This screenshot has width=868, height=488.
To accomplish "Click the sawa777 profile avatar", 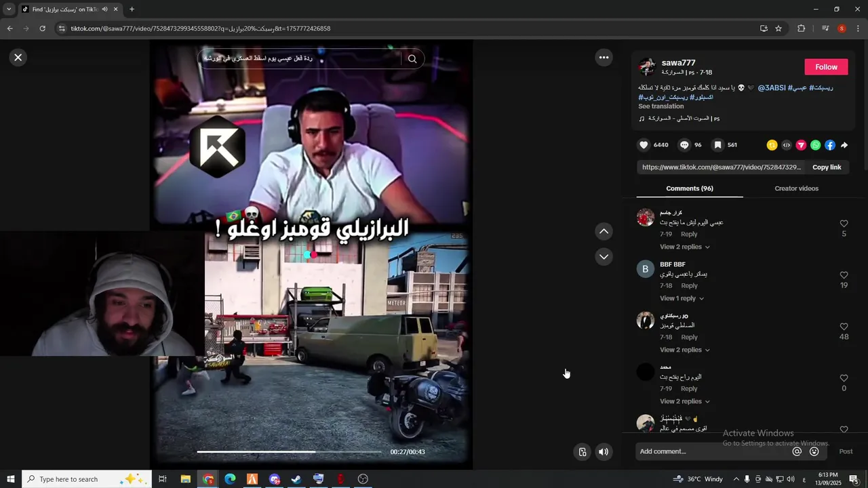I will (648, 67).
